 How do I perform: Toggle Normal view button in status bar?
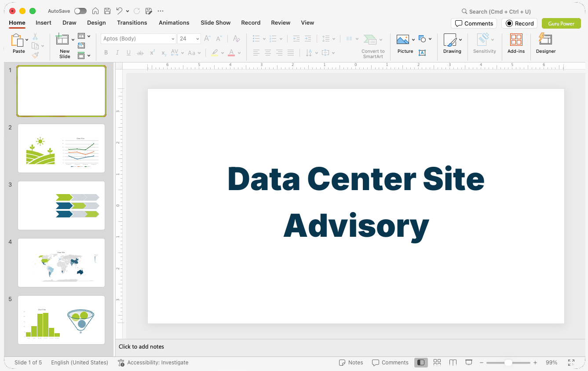(421, 363)
